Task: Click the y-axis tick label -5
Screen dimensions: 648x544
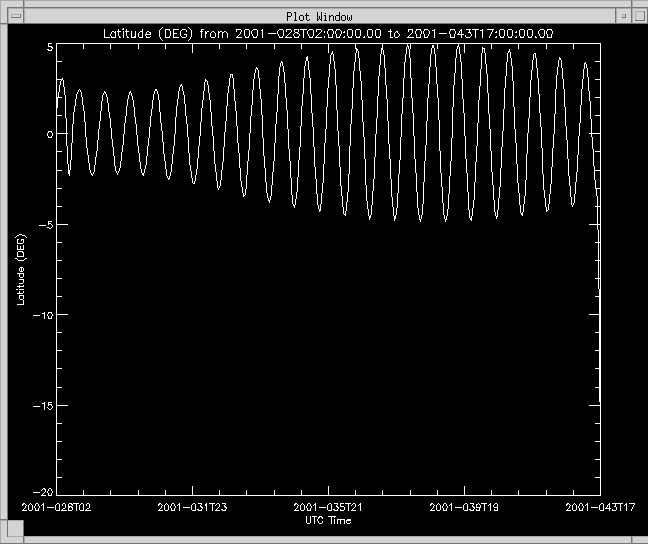Action: click(46, 225)
